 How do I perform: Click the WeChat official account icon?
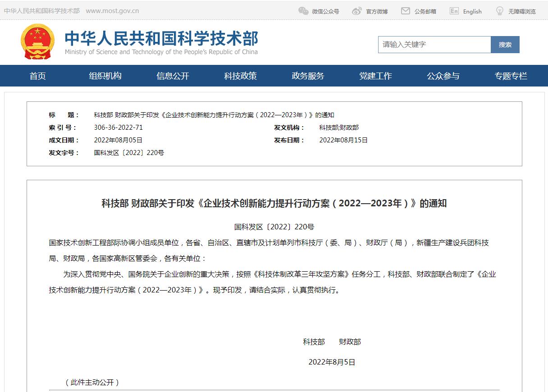click(303, 11)
